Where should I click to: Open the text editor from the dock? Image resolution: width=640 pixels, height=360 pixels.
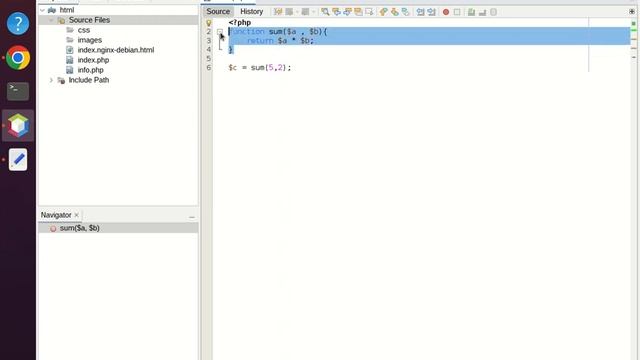18,159
